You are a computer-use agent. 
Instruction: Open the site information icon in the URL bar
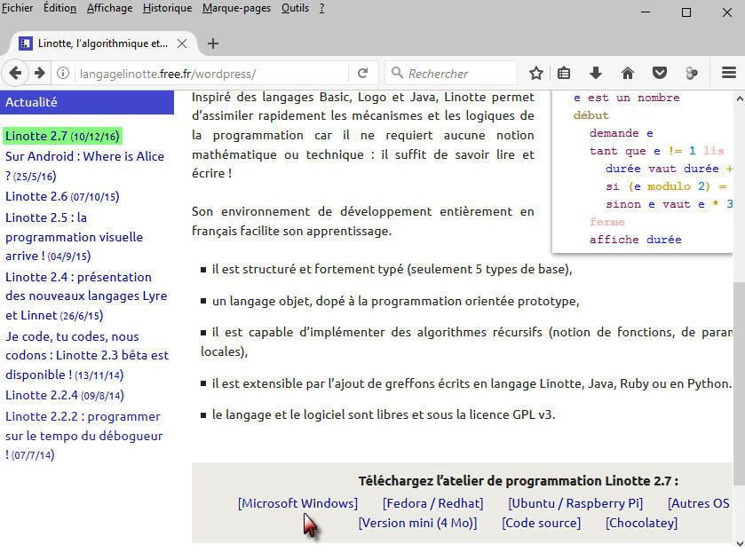pos(63,73)
